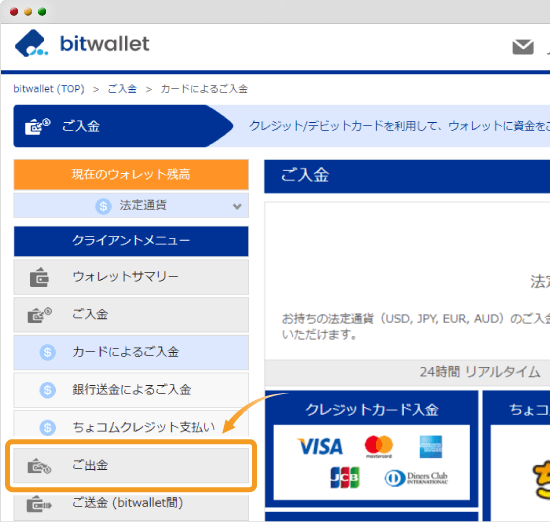The image size is (550, 522).
Task: Click the JCB card logo
Action: tap(345, 477)
